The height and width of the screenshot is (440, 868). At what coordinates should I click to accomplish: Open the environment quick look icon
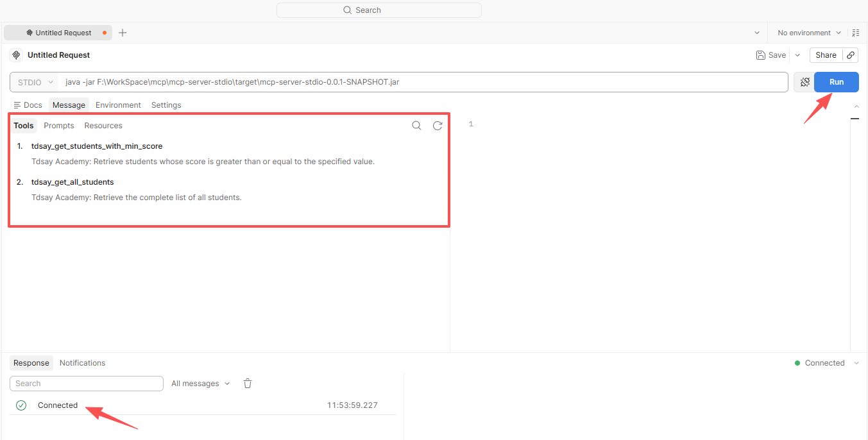[x=856, y=33]
